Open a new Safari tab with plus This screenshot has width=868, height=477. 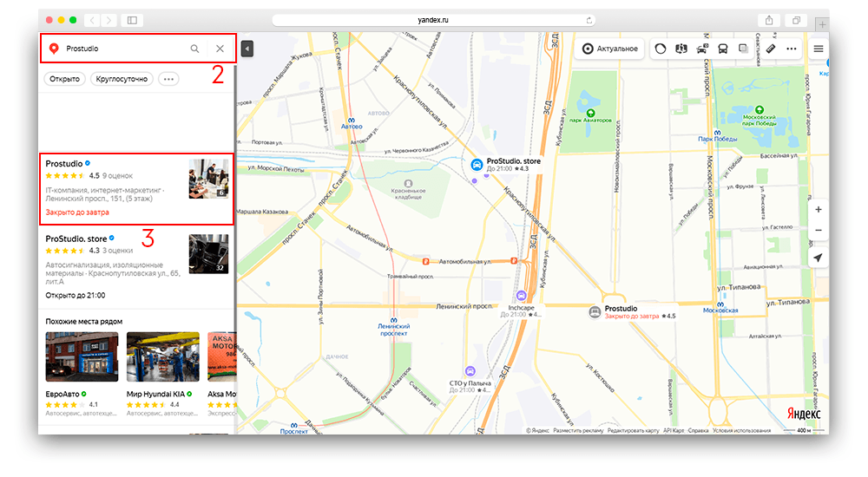tap(822, 24)
